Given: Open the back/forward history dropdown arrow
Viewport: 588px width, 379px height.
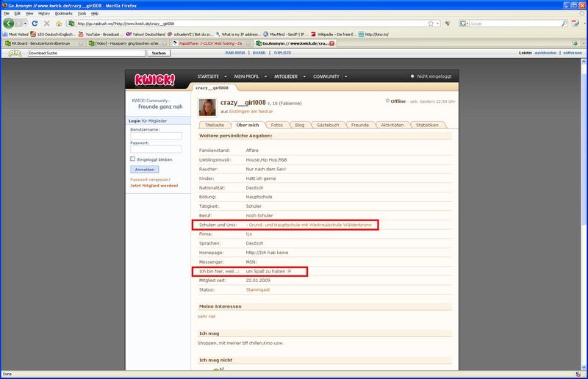Looking at the screenshot, I should [x=25, y=24].
